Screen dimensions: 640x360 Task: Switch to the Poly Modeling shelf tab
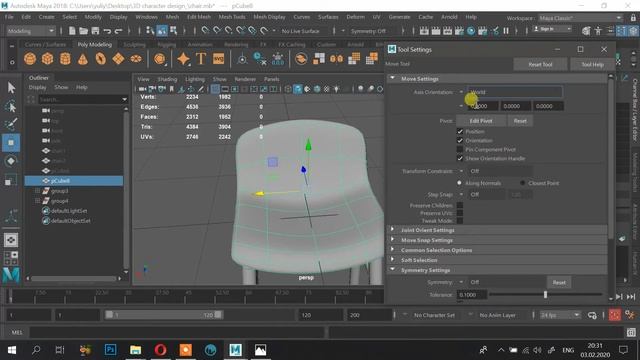coord(95,44)
